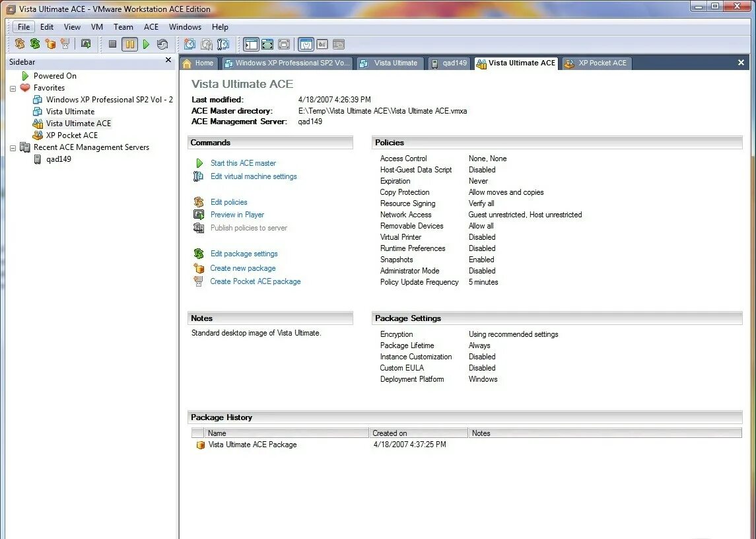Click the Favorites heart icon

pos(25,87)
